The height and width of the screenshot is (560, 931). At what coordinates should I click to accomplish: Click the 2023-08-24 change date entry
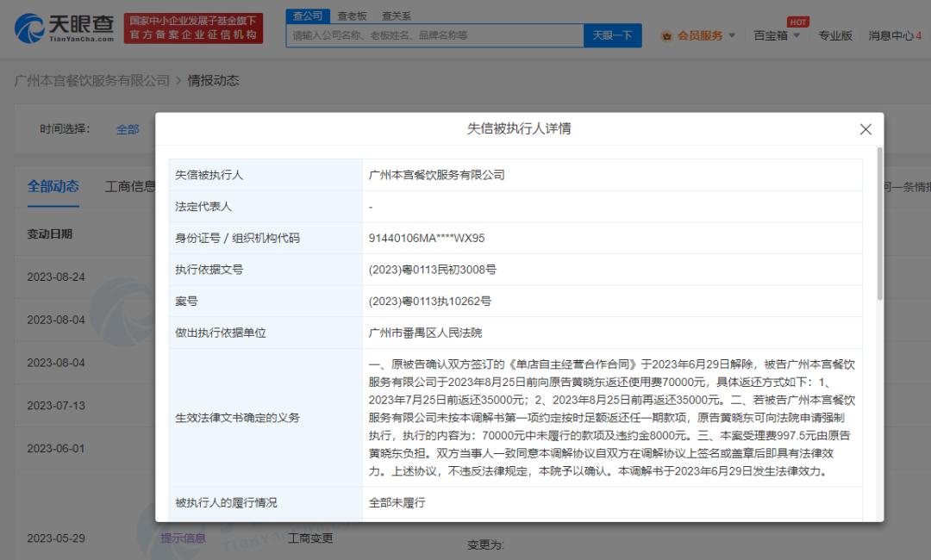pyautogui.click(x=56, y=277)
